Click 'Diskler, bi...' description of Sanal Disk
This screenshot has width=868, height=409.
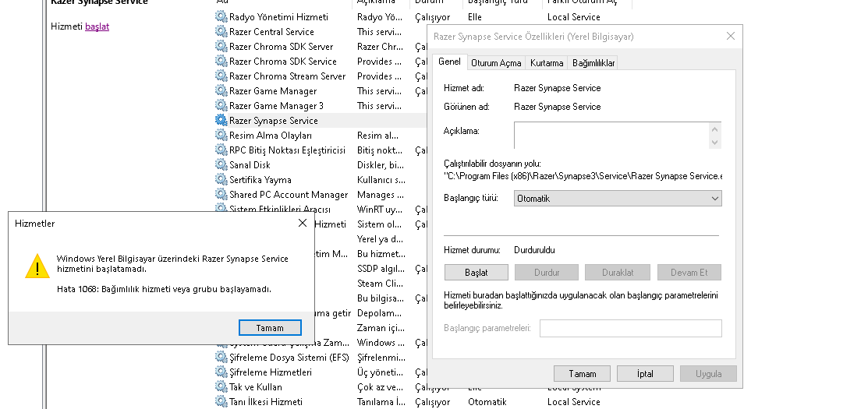click(381, 164)
